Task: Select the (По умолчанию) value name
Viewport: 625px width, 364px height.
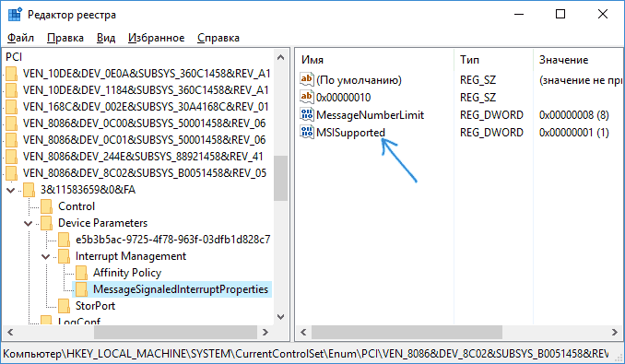Action: pyautogui.click(x=359, y=80)
